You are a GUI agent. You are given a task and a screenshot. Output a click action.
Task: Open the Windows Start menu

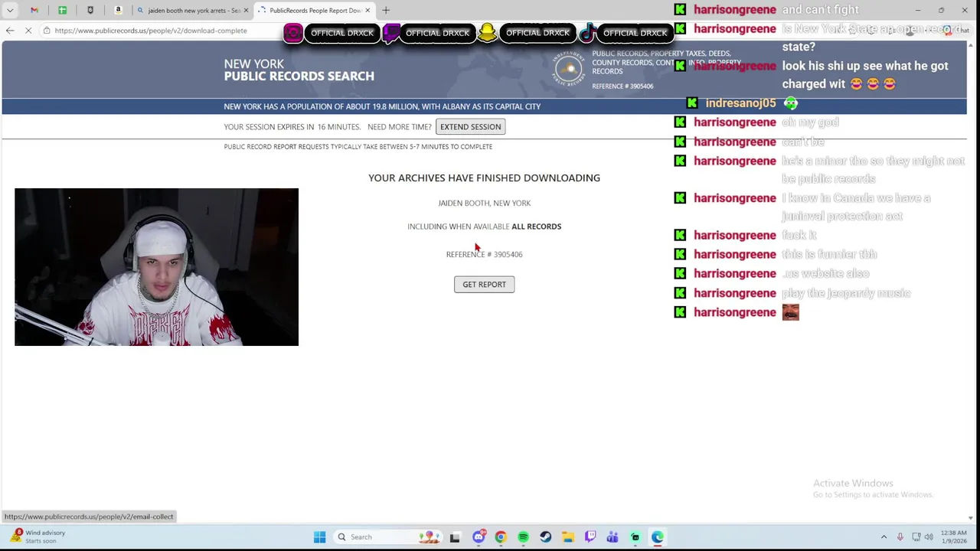pos(319,537)
